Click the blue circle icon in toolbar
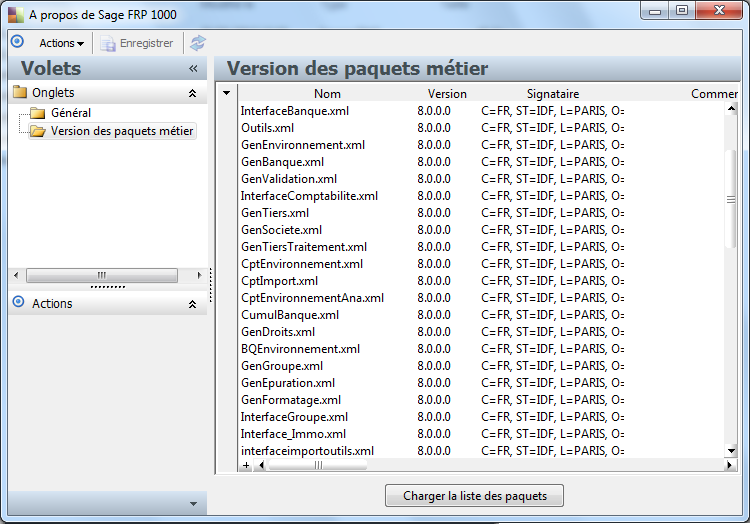Screen dimensions: 750x524 point(17,42)
